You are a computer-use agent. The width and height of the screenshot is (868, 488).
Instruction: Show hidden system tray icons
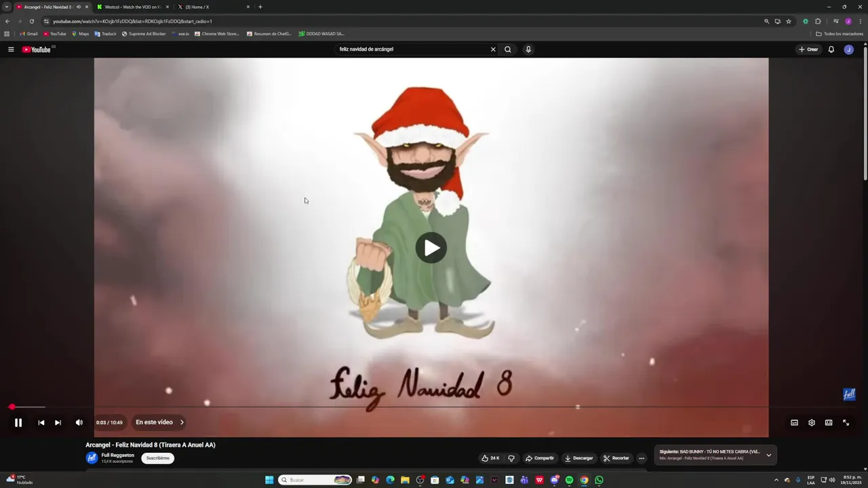tap(776, 480)
